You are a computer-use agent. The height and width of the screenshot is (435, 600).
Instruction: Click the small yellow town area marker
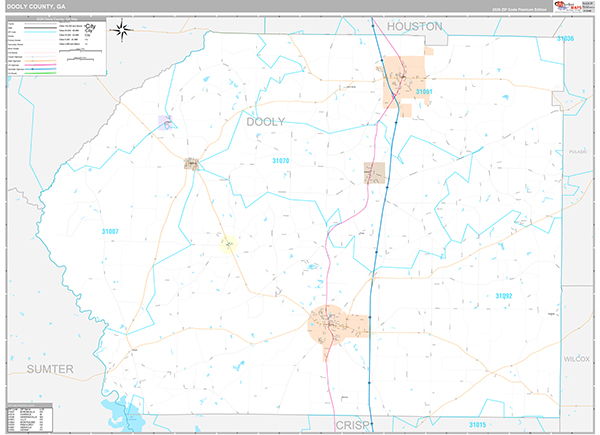pos(227,242)
